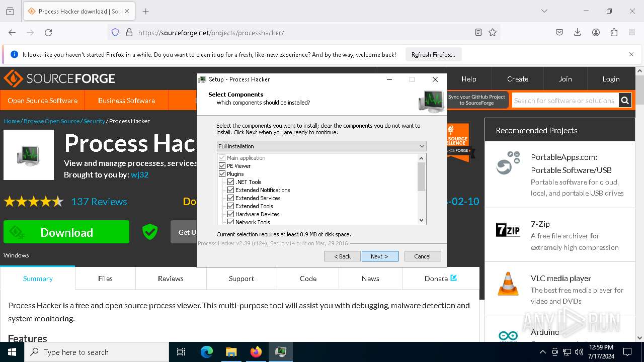Open the extensions puzzle icon

tap(614, 32)
